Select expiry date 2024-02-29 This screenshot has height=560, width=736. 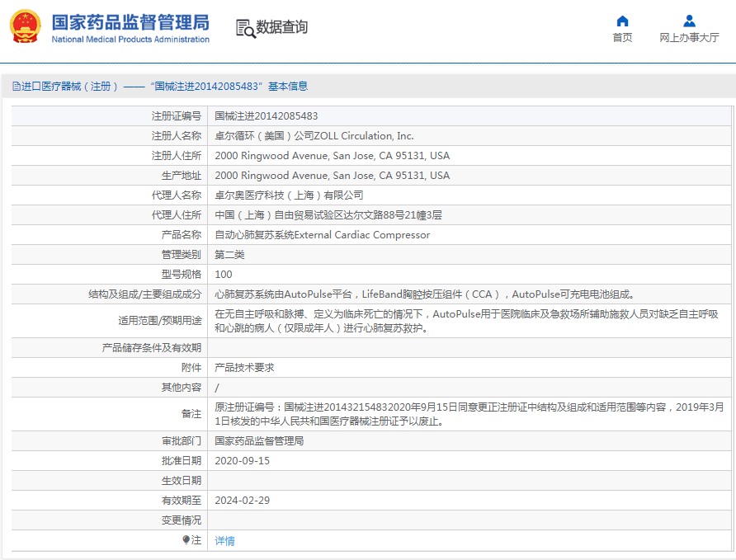point(243,501)
